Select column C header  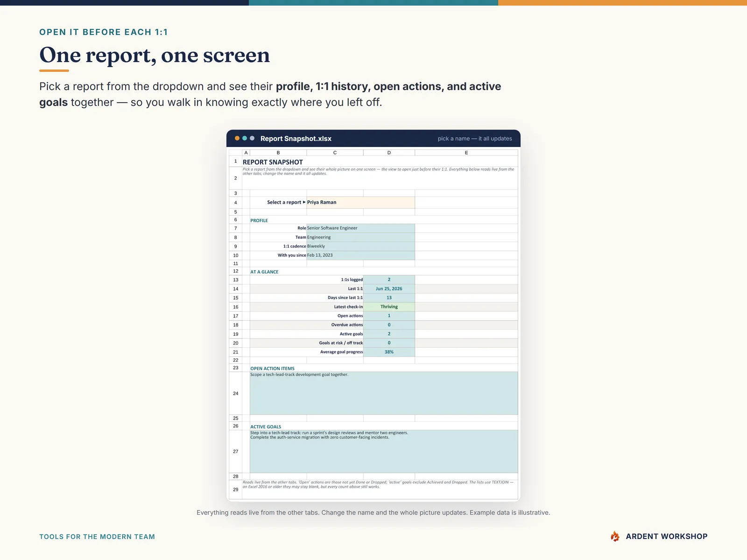(x=335, y=153)
